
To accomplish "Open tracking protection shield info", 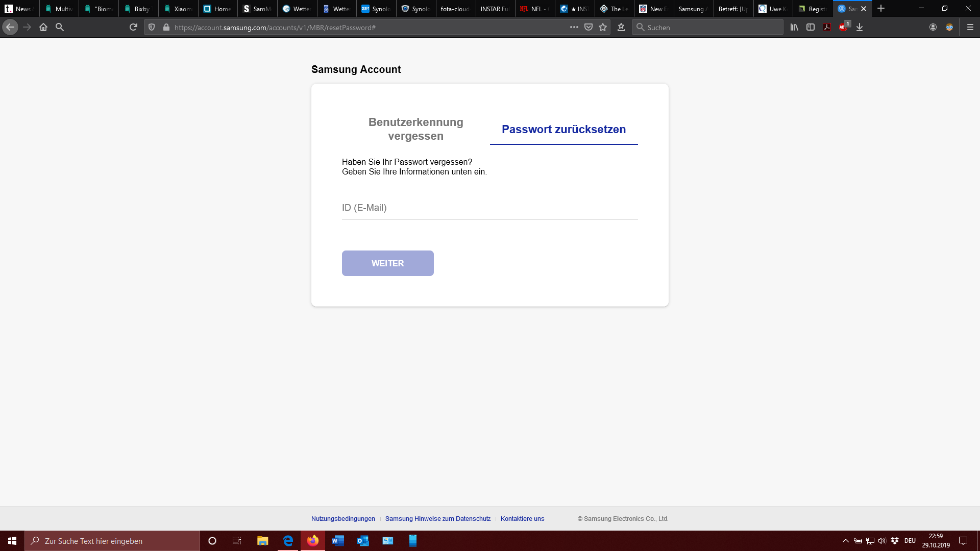I will (x=152, y=27).
